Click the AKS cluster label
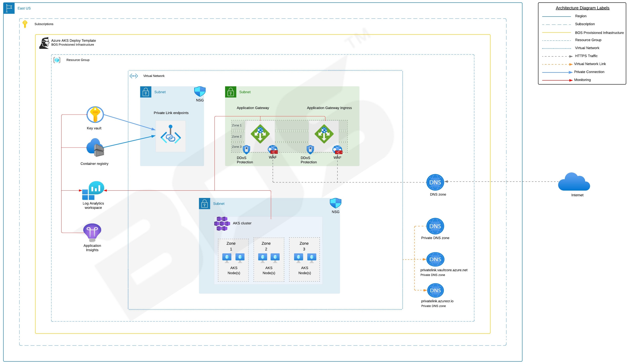Screen dimensions: 629x364 tap(242, 223)
